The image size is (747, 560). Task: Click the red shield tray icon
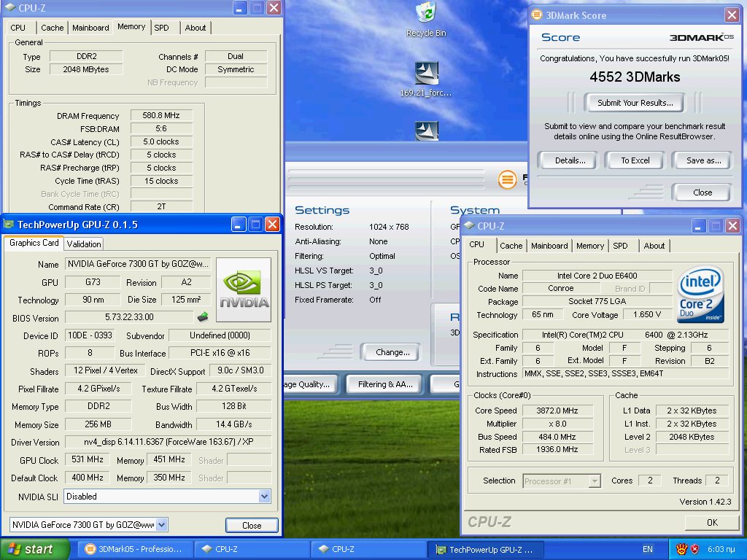pyautogui.click(x=694, y=549)
